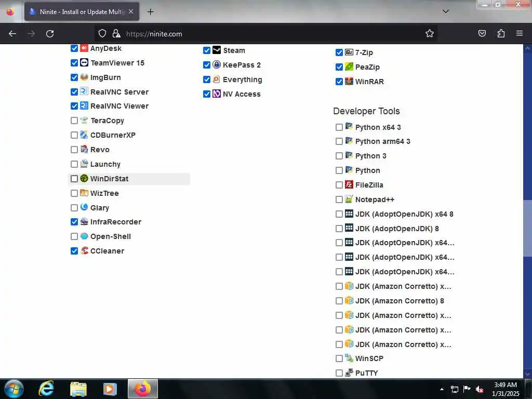Click the CDBurnerXP disc icon
Screen dimensions: 532x399
pyautogui.click(x=84, y=135)
